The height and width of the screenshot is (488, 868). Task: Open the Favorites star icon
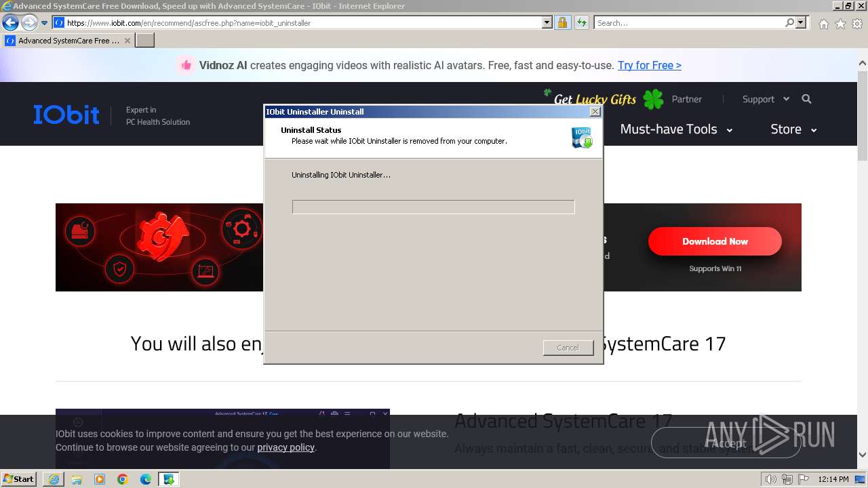840,24
